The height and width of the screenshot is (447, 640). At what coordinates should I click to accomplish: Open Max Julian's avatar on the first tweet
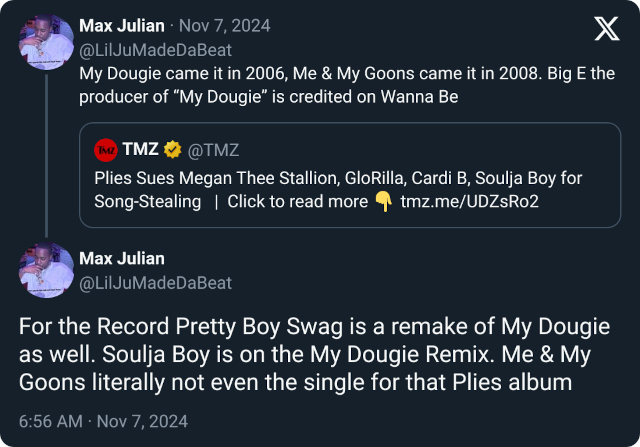coord(46,41)
